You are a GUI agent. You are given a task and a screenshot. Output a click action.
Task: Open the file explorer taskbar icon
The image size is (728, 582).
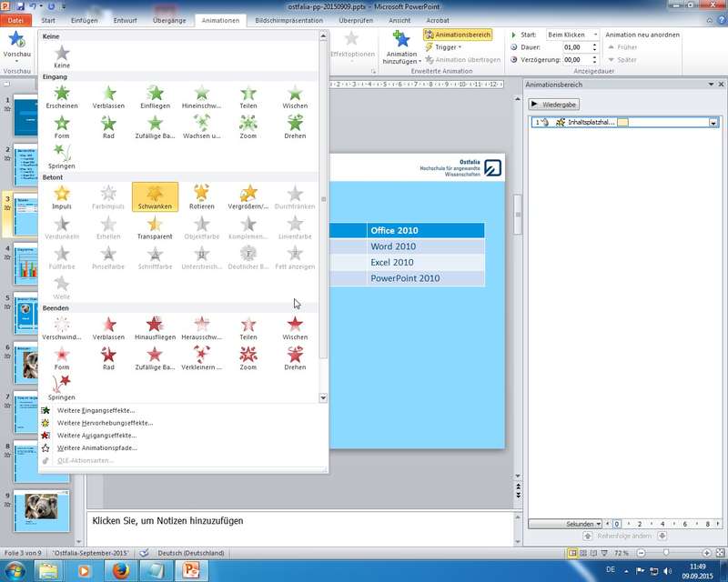[48, 570]
